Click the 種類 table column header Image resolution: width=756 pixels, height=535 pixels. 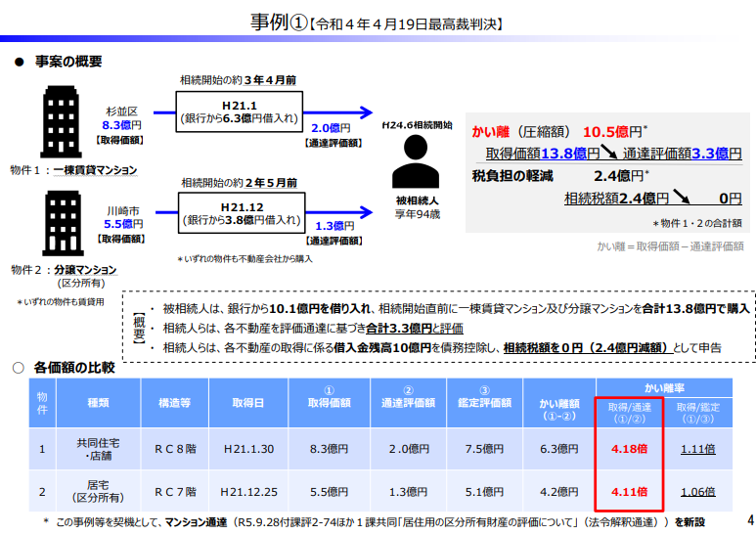(98, 402)
